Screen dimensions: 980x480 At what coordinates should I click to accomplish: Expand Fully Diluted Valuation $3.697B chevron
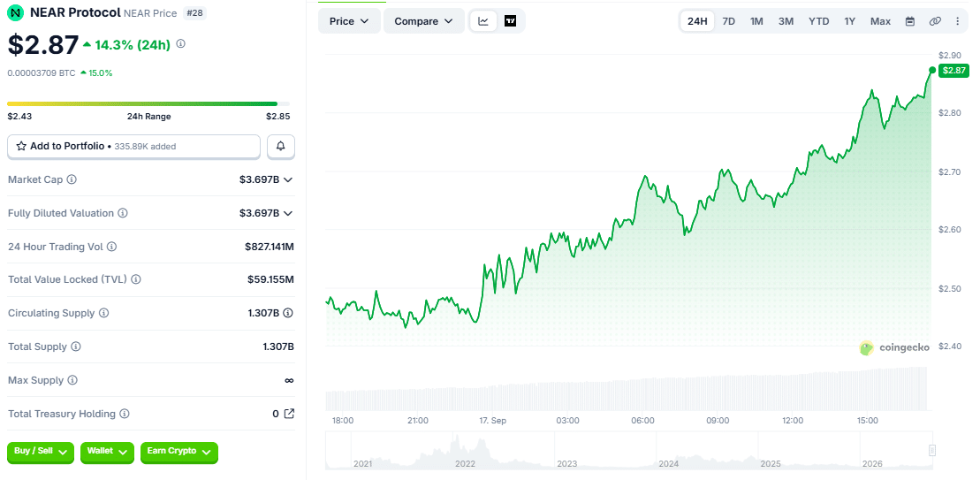(288, 213)
